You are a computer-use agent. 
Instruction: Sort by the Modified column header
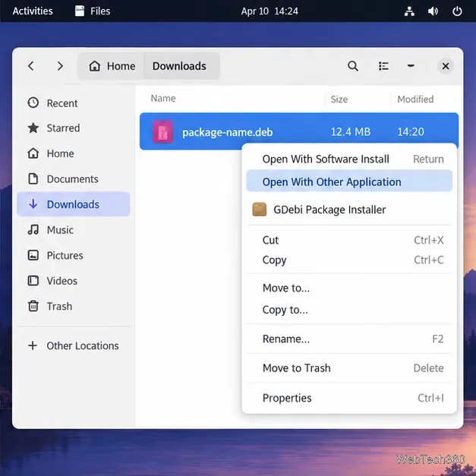(415, 99)
